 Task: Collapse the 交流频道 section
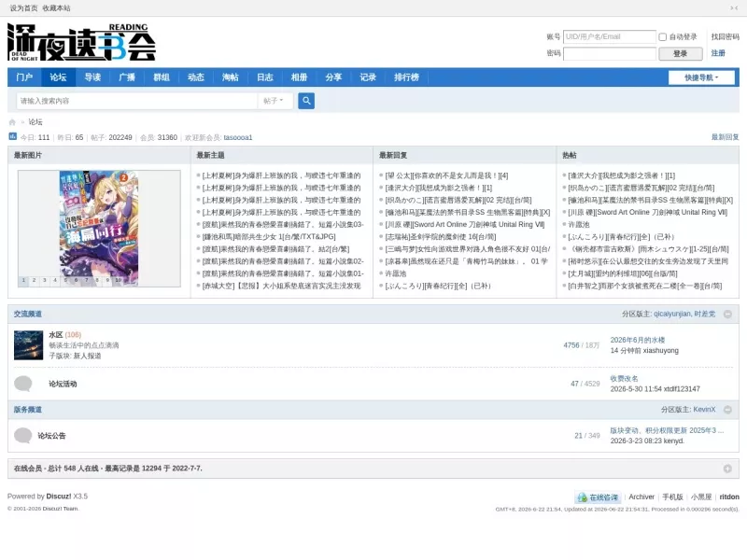727,314
